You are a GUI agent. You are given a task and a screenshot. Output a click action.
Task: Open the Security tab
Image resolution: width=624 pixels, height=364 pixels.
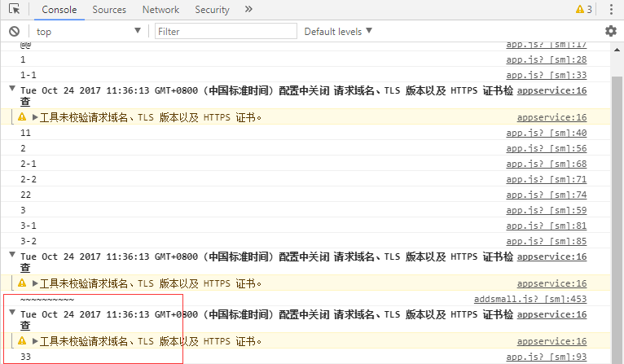click(x=212, y=10)
